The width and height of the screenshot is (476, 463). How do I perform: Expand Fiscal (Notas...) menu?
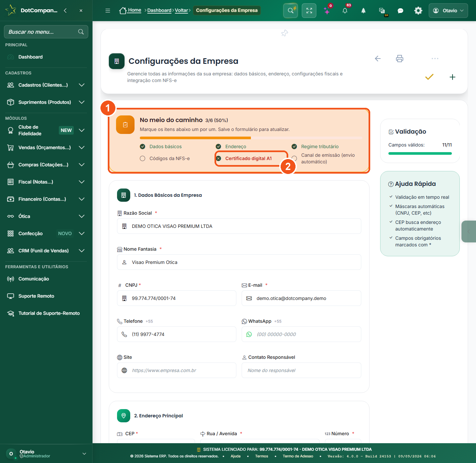(46, 182)
